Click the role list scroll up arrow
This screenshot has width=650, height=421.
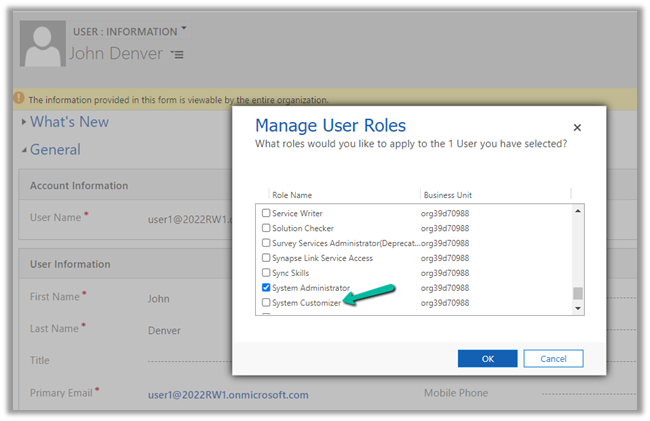(x=577, y=211)
